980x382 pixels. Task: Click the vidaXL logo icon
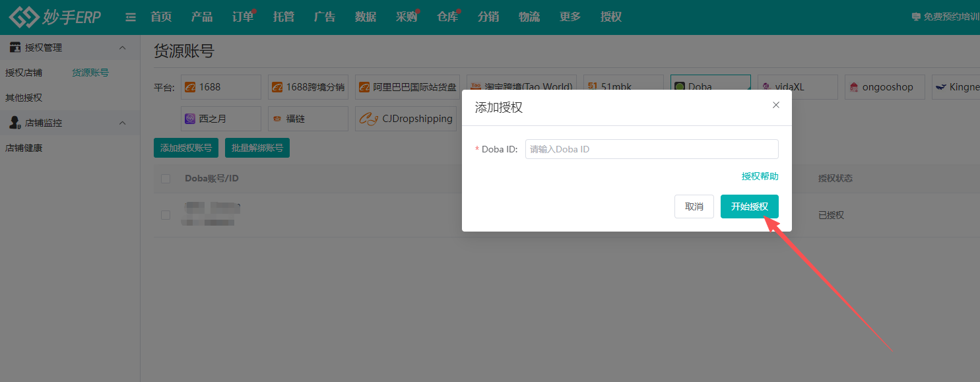[x=767, y=87]
